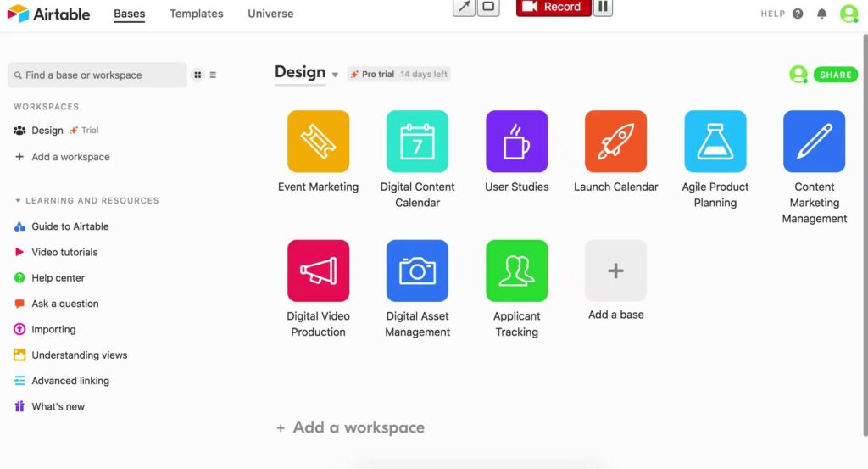Click the notifications bell icon
This screenshot has width=868, height=469.
click(x=821, y=14)
